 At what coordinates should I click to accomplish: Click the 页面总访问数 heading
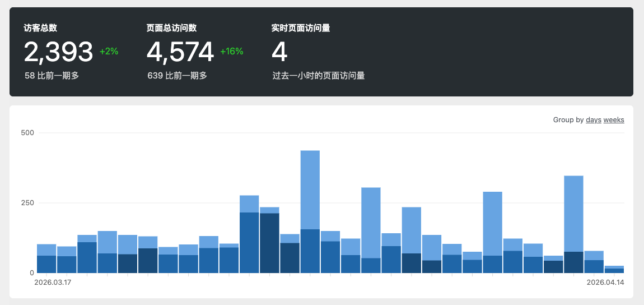[x=171, y=28]
